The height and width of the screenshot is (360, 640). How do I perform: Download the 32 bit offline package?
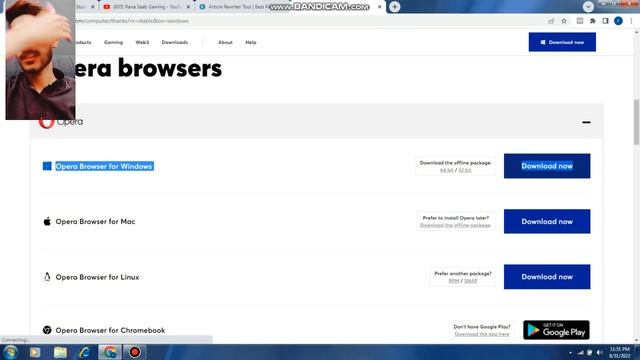(x=464, y=170)
